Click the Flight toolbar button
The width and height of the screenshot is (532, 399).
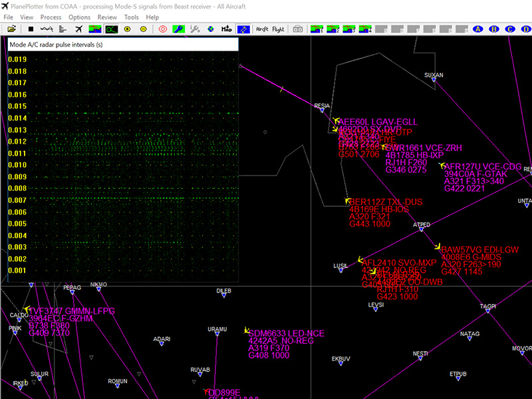tap(278, 29)
